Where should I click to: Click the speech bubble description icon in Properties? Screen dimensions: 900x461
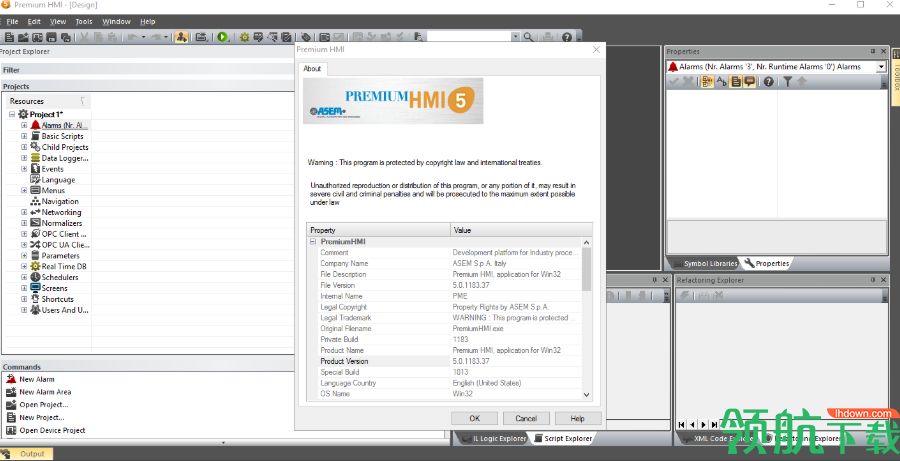[x=750, y=82]
